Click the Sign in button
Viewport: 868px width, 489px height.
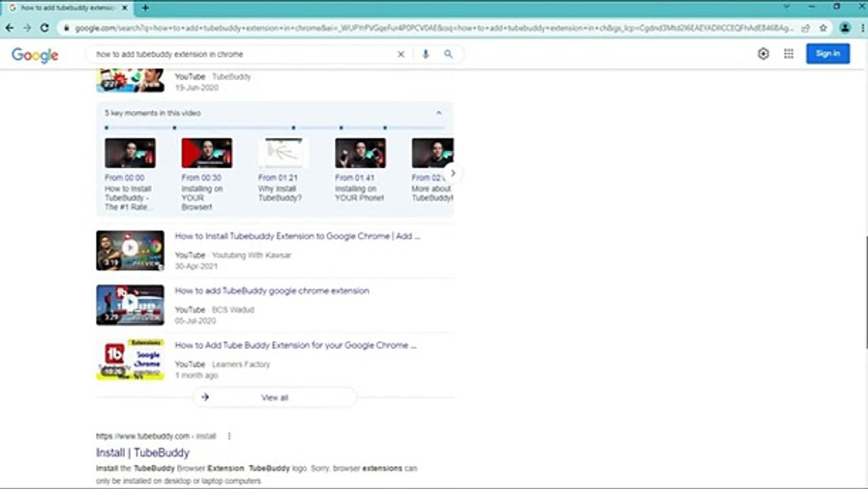(x=828, y=54)
